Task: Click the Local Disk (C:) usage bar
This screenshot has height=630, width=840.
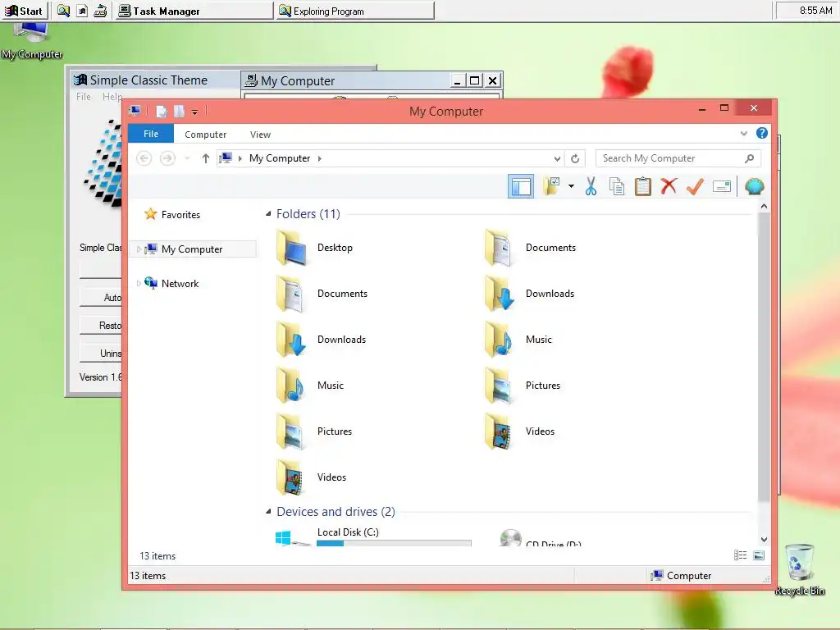Action: (x=394, y=543)
